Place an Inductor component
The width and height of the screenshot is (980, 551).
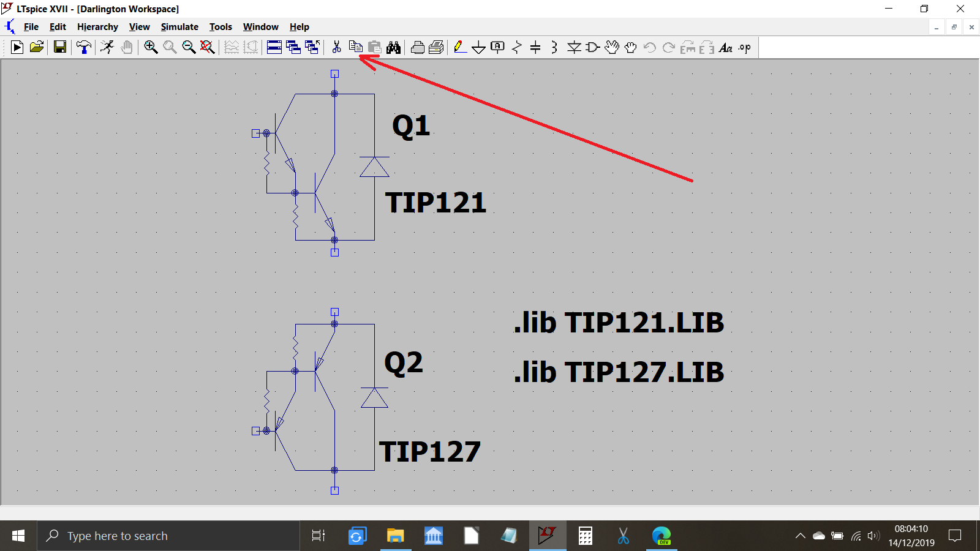pyautogui.click(x=554, y=47)
